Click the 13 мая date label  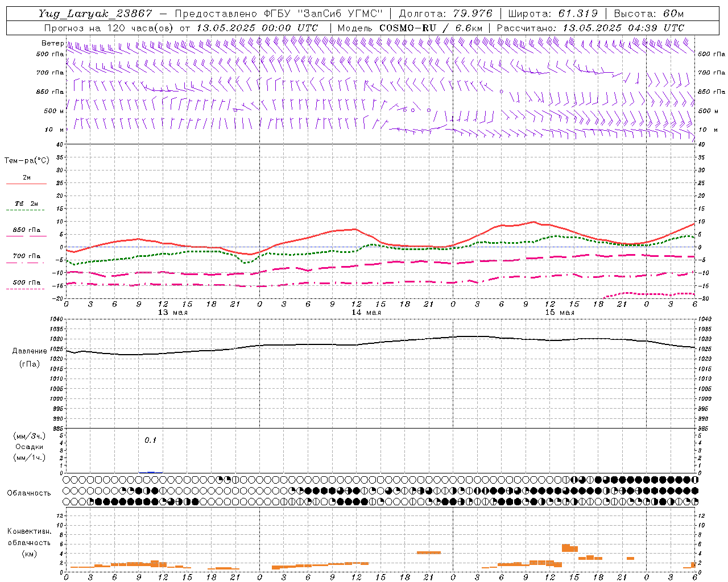point(172,313)
